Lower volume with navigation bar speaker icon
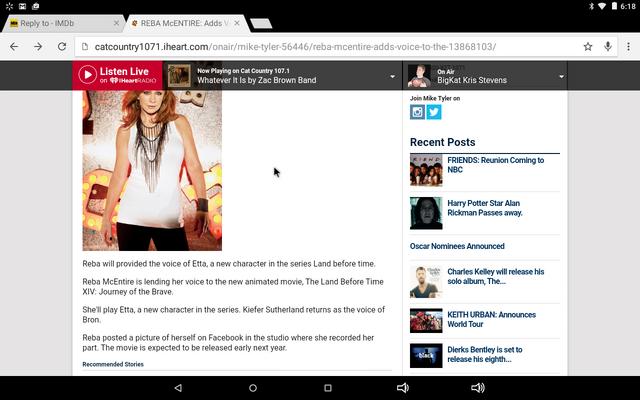This screenshot has width=640, height=400. 403,388
